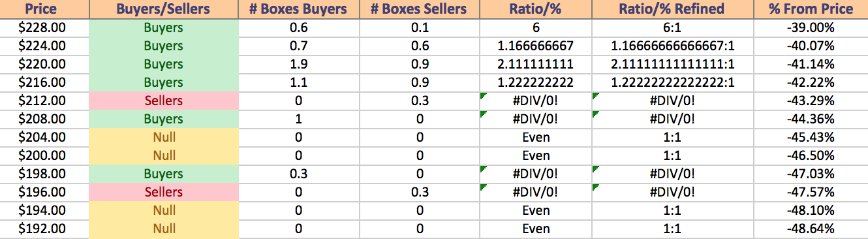Select the green Buyers cell at $220.00
868x239 pixels.
[164, 65]
